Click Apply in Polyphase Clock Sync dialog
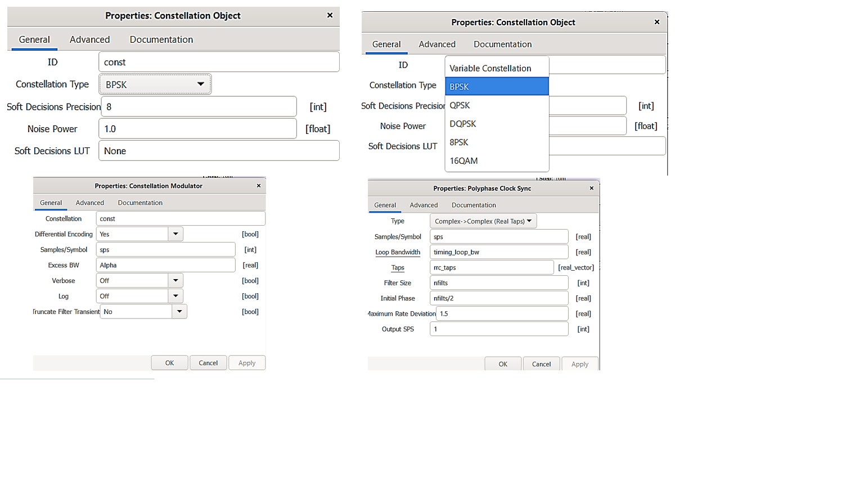This screenshot has height=498, width=868. (580, 364)
